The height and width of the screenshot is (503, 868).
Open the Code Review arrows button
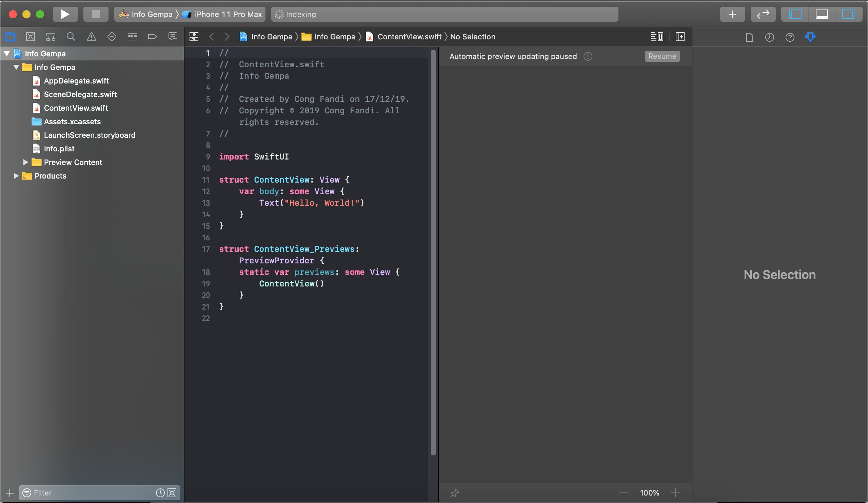(x=763, y=14)
